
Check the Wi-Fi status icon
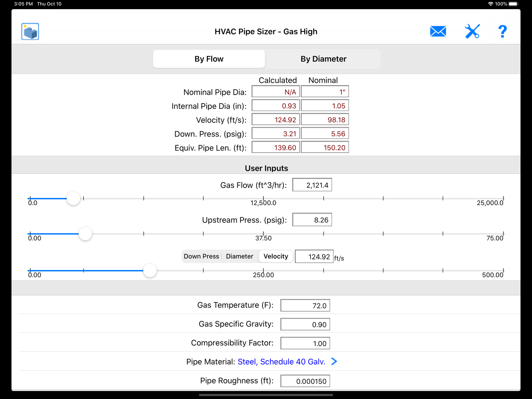point(490,4)
